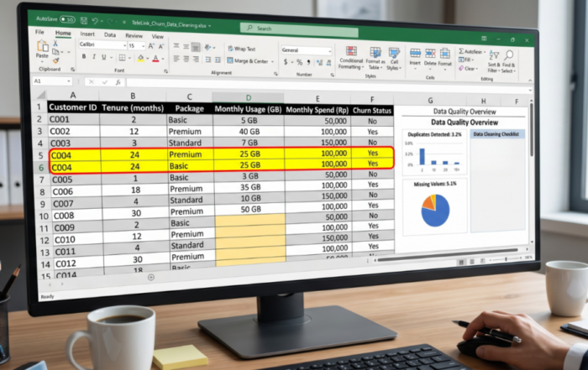588x370 pixels.
Task: Click the Insert Function fx icon
Action: pos(118,82)
